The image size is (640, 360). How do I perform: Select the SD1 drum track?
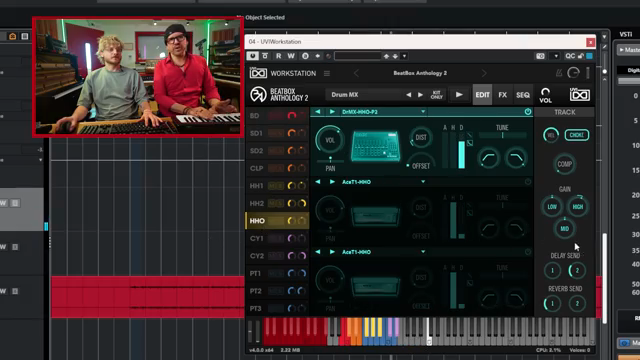[256, 133]
